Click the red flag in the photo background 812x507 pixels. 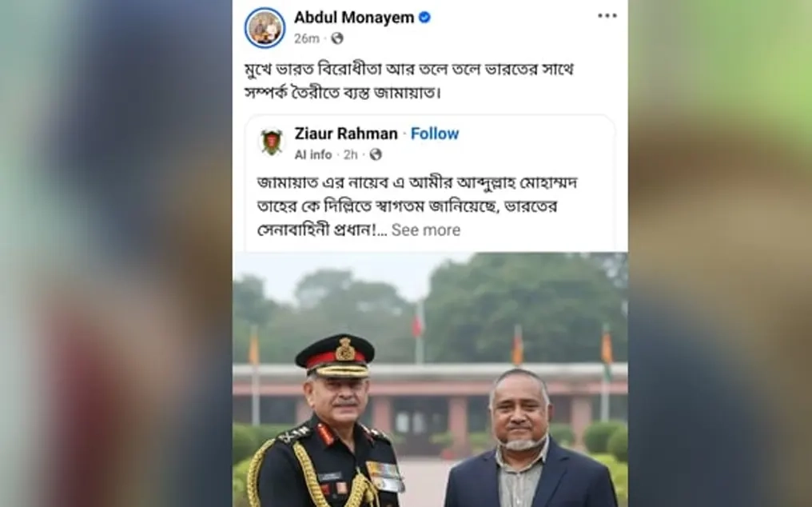(x=417, y=322)
